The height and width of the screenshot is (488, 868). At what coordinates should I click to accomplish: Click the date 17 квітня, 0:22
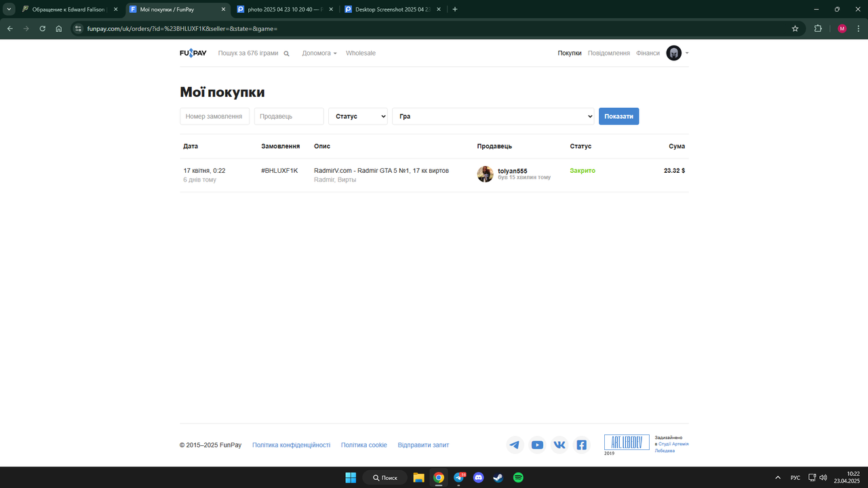pos(204,171)
